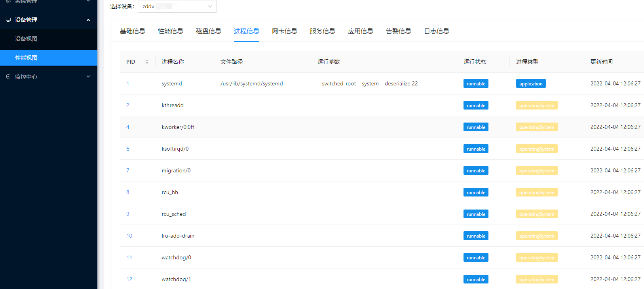Click the device management monitor icon
644x289 pixels.
pos(8,20)
